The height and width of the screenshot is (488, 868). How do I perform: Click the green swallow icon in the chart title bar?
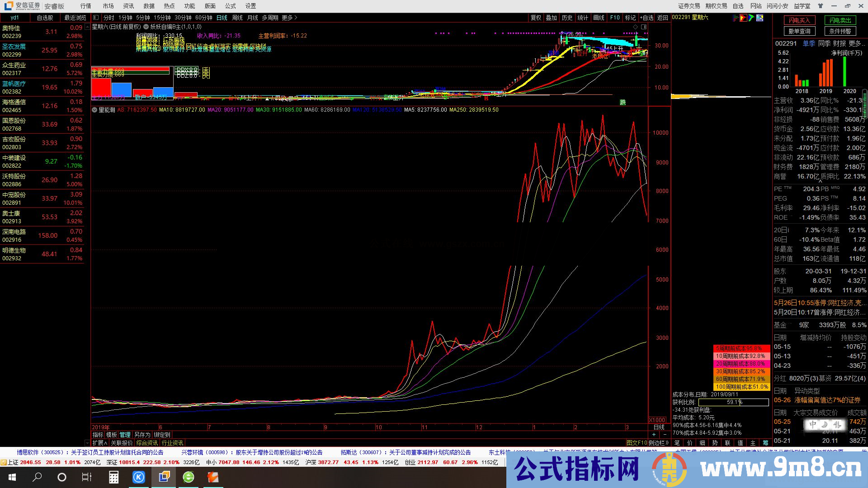[x=751, y=19]
